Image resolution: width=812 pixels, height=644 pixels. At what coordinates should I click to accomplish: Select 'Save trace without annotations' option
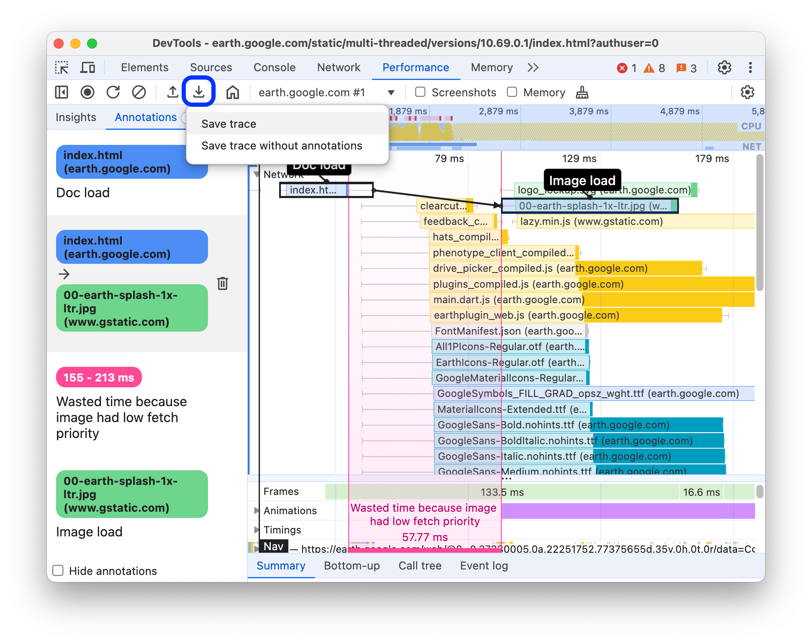coord(282,145)
